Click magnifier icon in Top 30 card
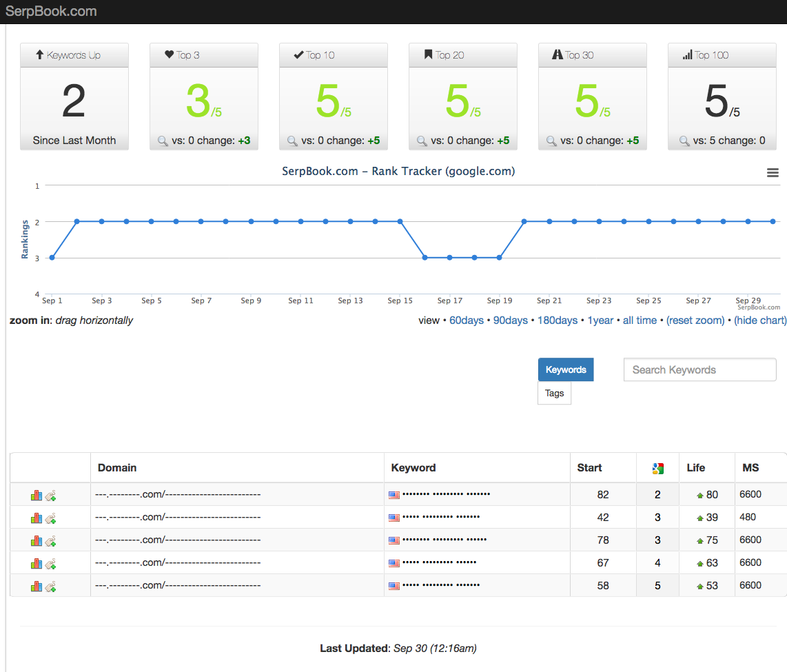 pyautogui.click(x=551, y=141)
